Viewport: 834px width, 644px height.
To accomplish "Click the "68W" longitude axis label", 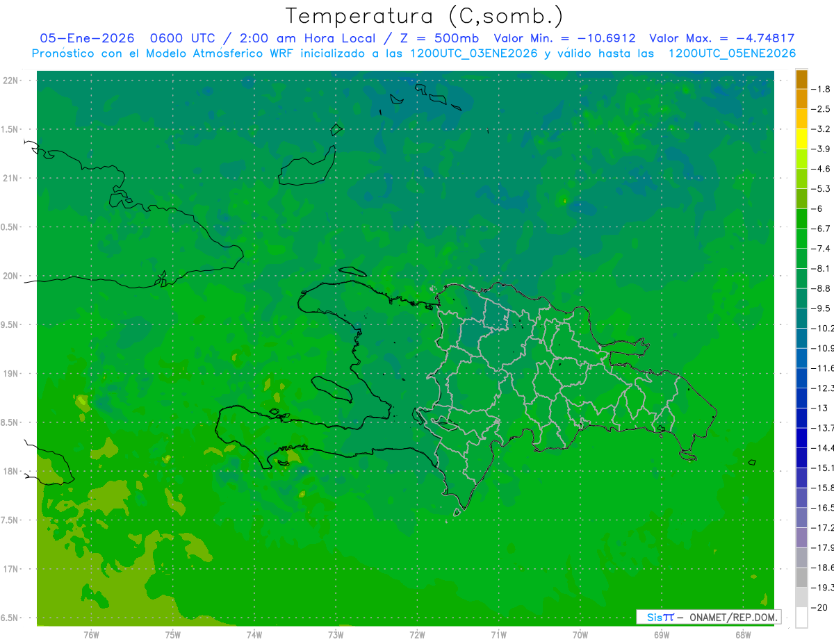I will coord(743,634).
